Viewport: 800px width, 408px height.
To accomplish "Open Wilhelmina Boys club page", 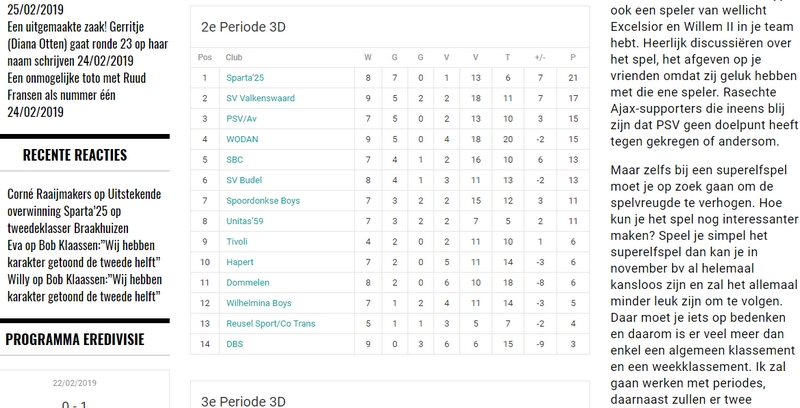I will [259, 302].
